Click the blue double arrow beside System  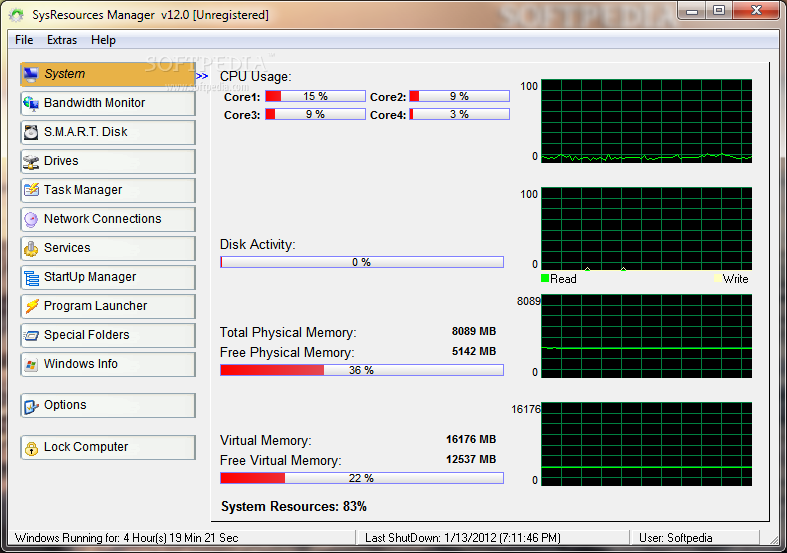[202, 76]
